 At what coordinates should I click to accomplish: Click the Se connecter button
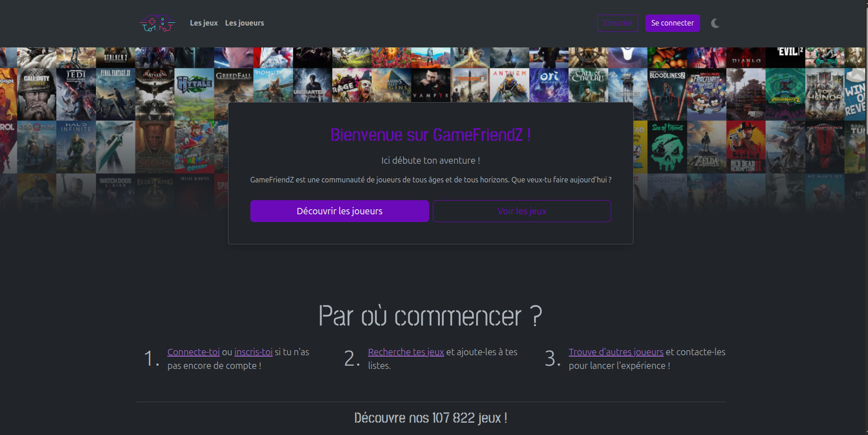pyautogui.click(x=672, y=23)
